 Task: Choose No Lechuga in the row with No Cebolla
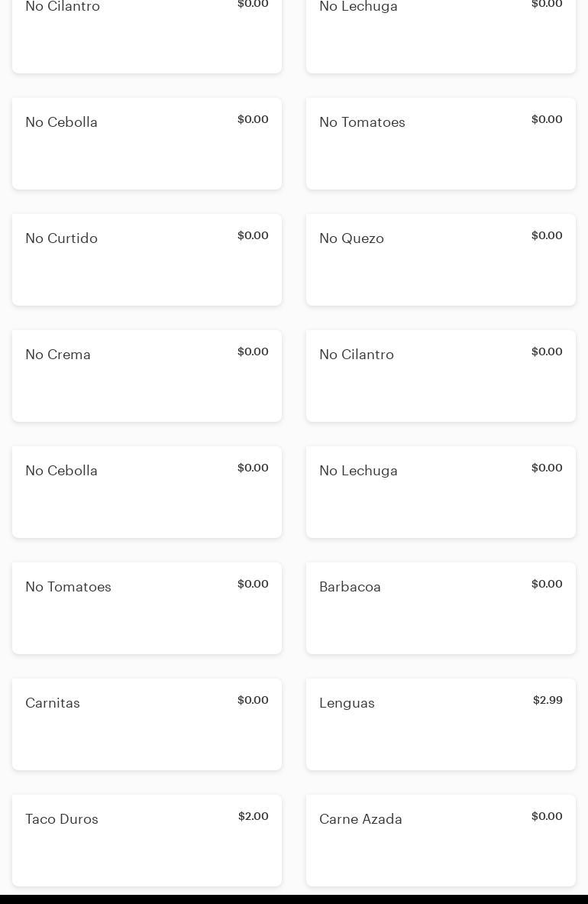441,492
